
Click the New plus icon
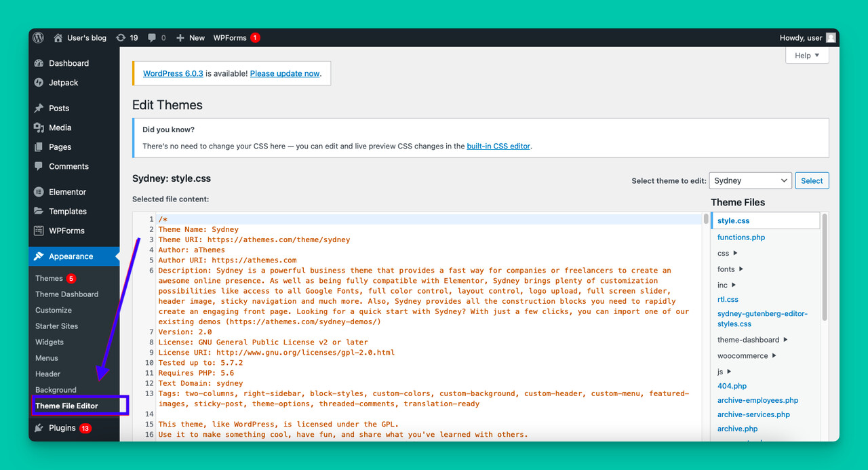[x=180, y=38]
